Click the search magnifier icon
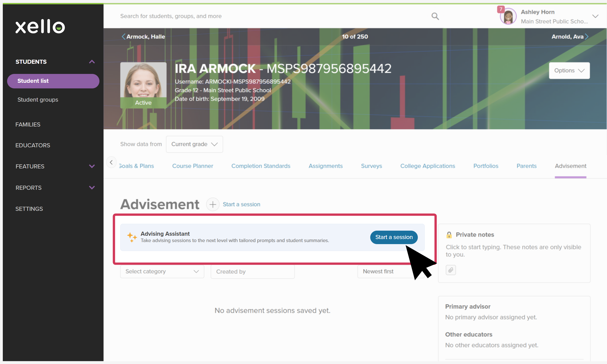607x364 pixels. pyautogui.click(x=435, y=16)
